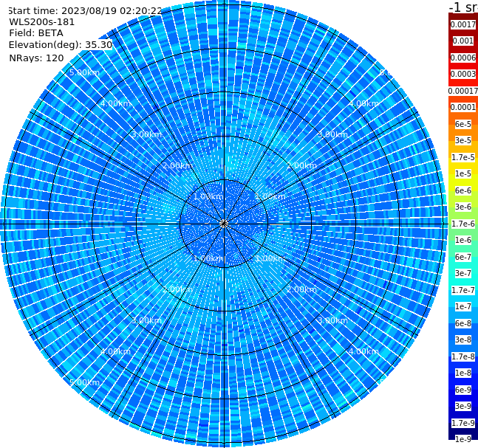Image resolution: width=478 pixels, height=448 pixels.
Task: Select the 6e-7 color scale tick
Action: [463, 257]
